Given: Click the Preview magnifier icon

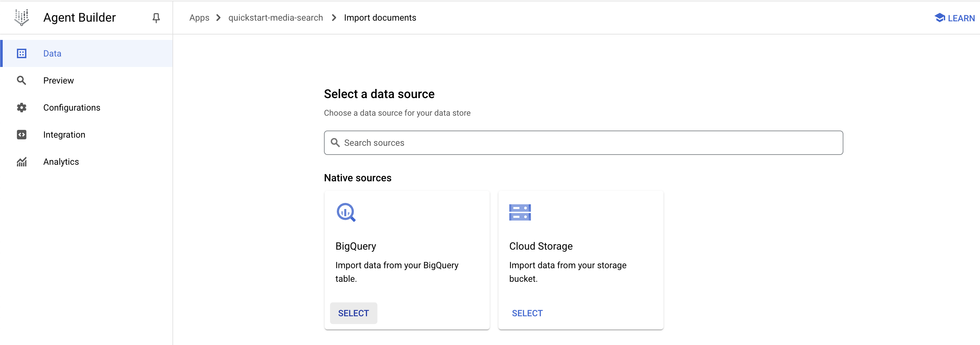Looking at the screenshot, I should point(22,80).
